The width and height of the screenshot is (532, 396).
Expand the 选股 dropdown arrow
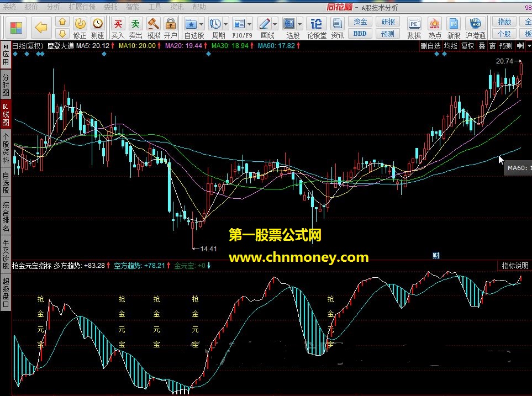pos(299,24)
